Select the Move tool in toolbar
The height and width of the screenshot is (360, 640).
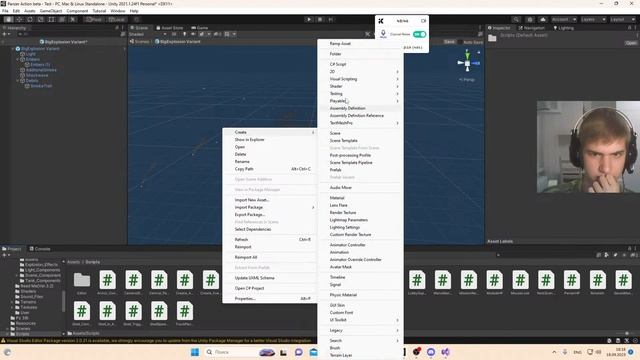coord(19,19)
